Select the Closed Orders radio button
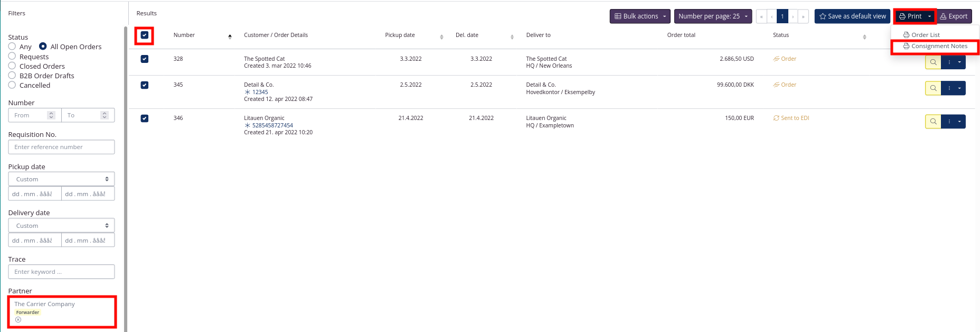The width and height of the screenshot is (980, 332). [x=12, y=66]
